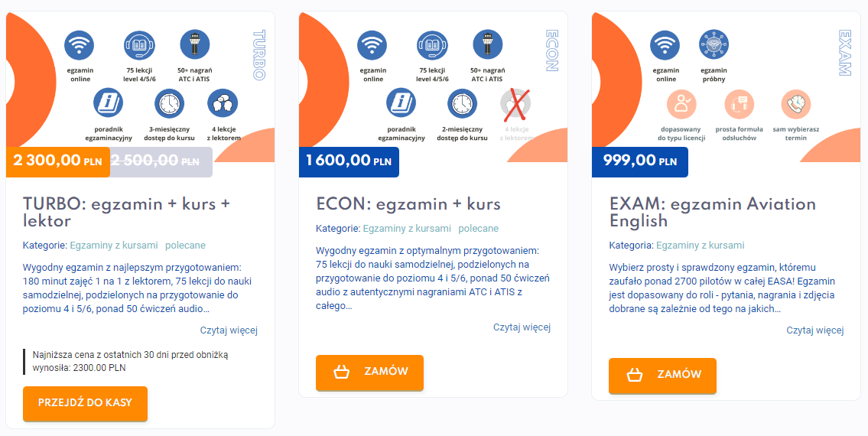The height and width of the screenshot is (436, 868).
Task: Expand EXAM description with Czytaj więcej
Action: click(x=815, y=330)
